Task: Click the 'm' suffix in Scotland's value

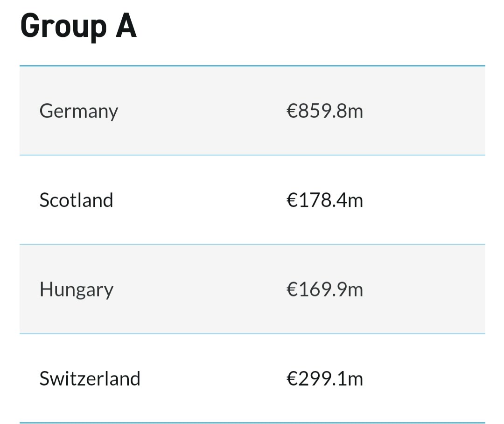Action: point(355,202)
